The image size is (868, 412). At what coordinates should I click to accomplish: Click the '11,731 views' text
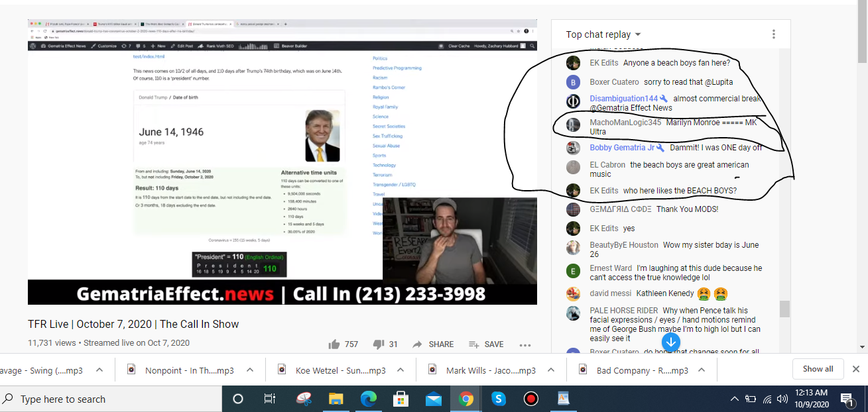click(x=53, y=343)
